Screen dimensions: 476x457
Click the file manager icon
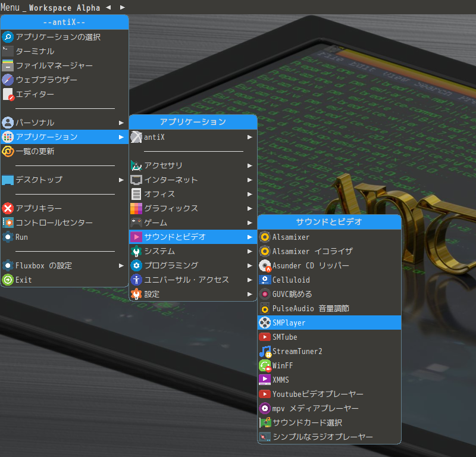coord(8,65)
